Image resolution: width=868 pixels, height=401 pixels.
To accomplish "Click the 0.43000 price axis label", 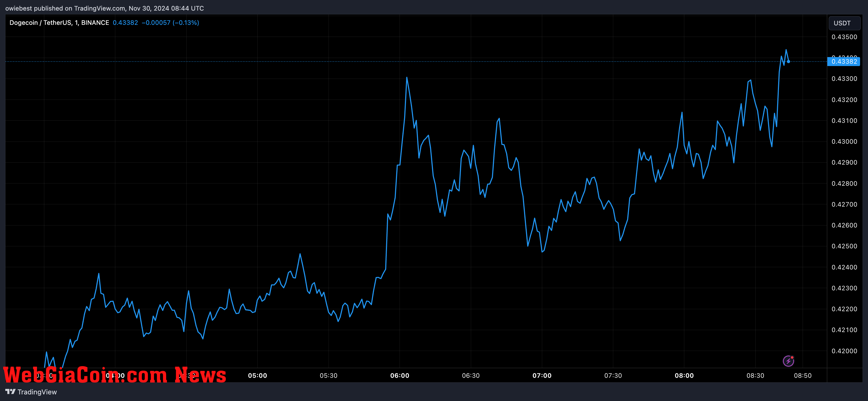I will coord(844,142).
